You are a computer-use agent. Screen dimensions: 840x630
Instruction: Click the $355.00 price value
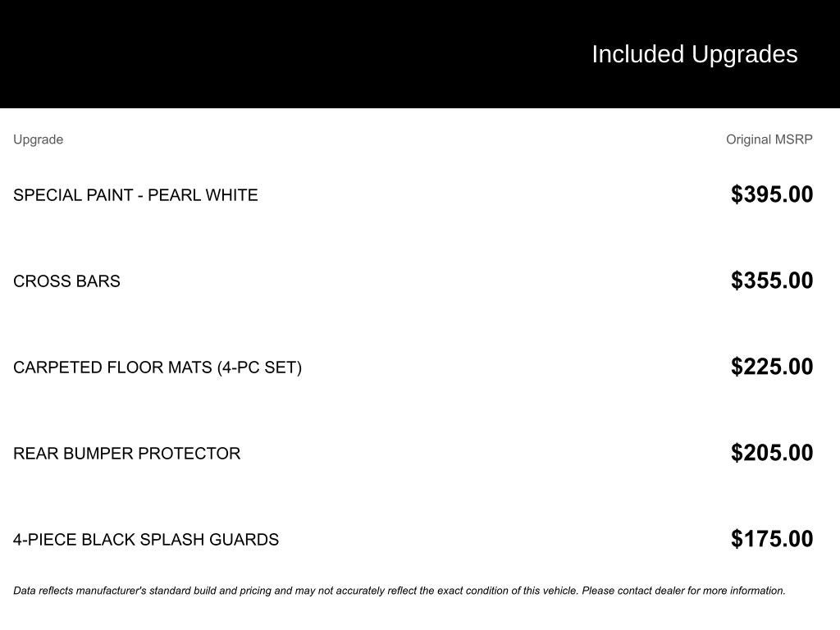(772, 281)
